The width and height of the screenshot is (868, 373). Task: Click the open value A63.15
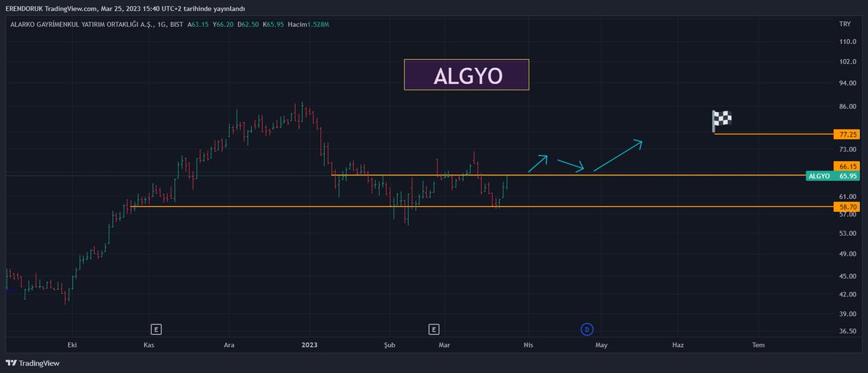(x=198, y=25)
